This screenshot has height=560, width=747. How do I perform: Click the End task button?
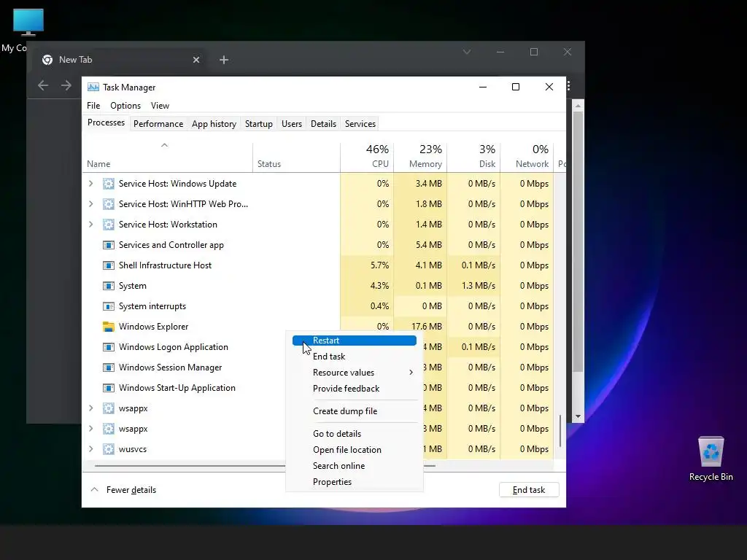coord(529,490)
